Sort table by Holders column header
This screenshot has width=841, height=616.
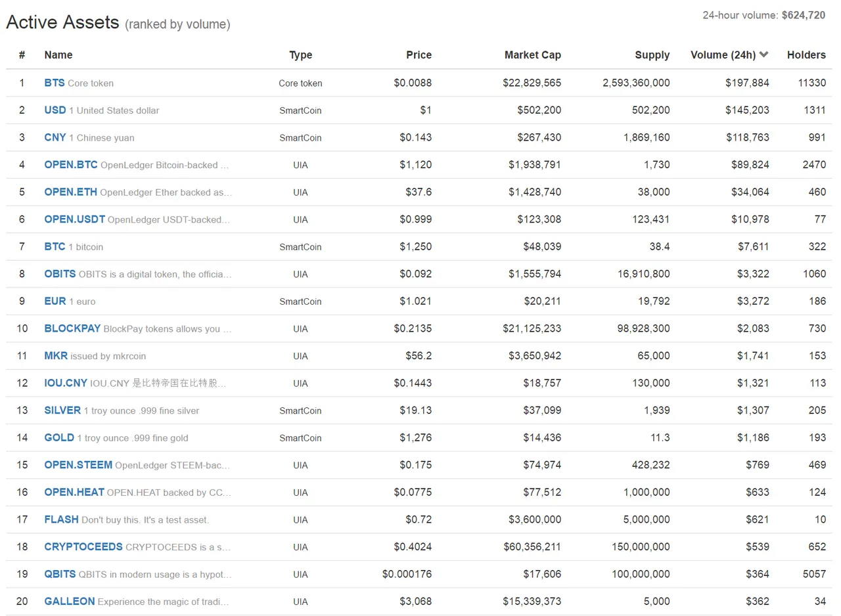click(806, 55)
